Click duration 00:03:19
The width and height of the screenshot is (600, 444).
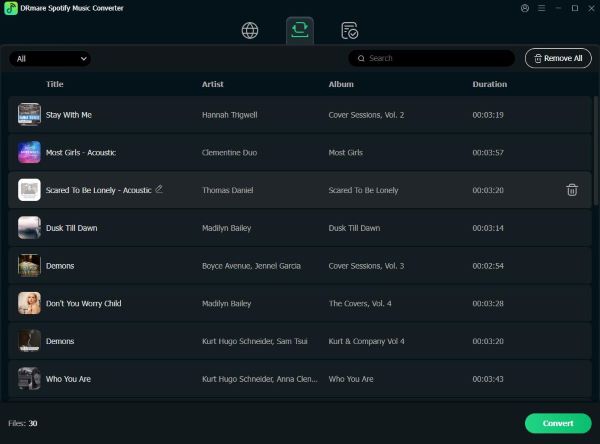[x=488, y=115]
